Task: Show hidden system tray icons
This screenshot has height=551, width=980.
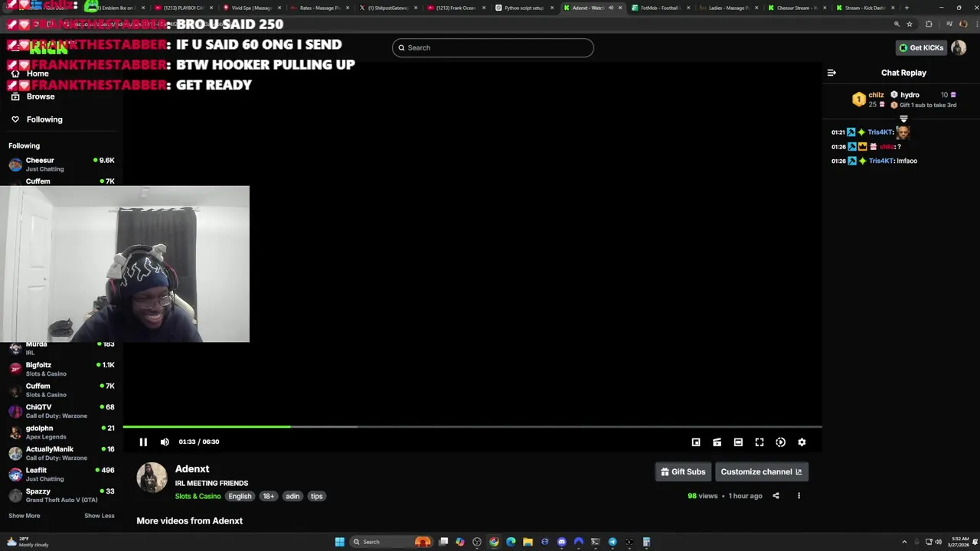Action: pyautogui.click(x=904, y=542)
